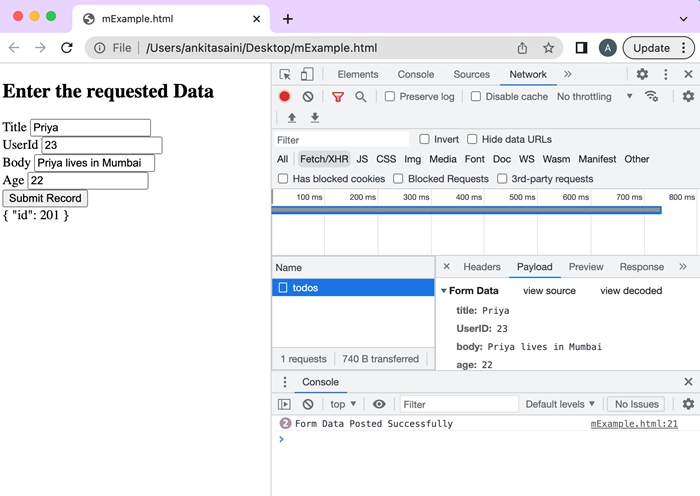Open the mExample.html:21 source link
The image size is (700, 496).
pos(634,424)
